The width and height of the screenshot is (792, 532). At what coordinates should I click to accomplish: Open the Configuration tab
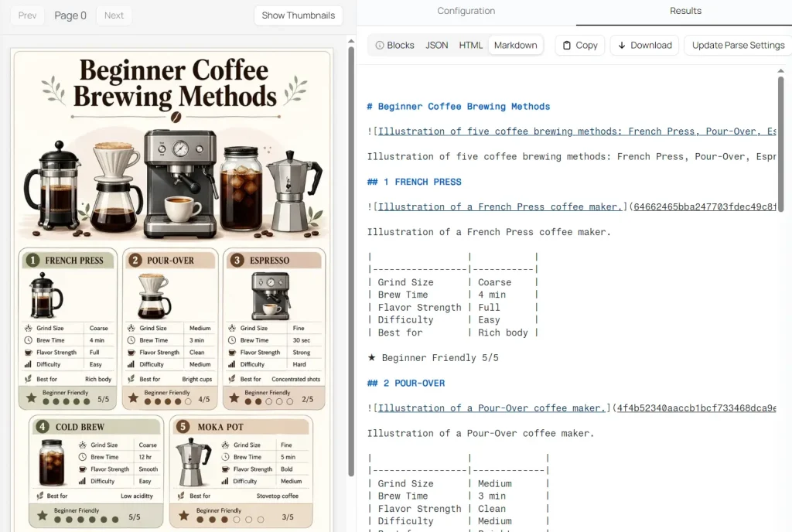[x=466, y=12]
